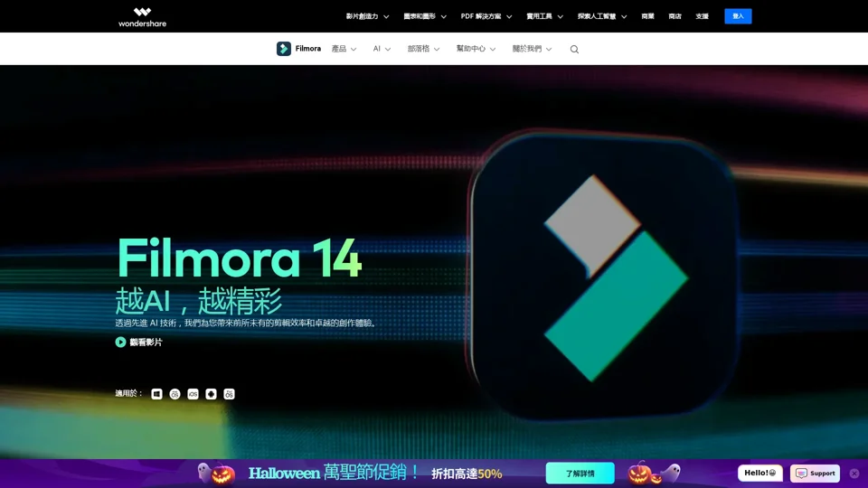Click the Hello! chat bubble

760,473
